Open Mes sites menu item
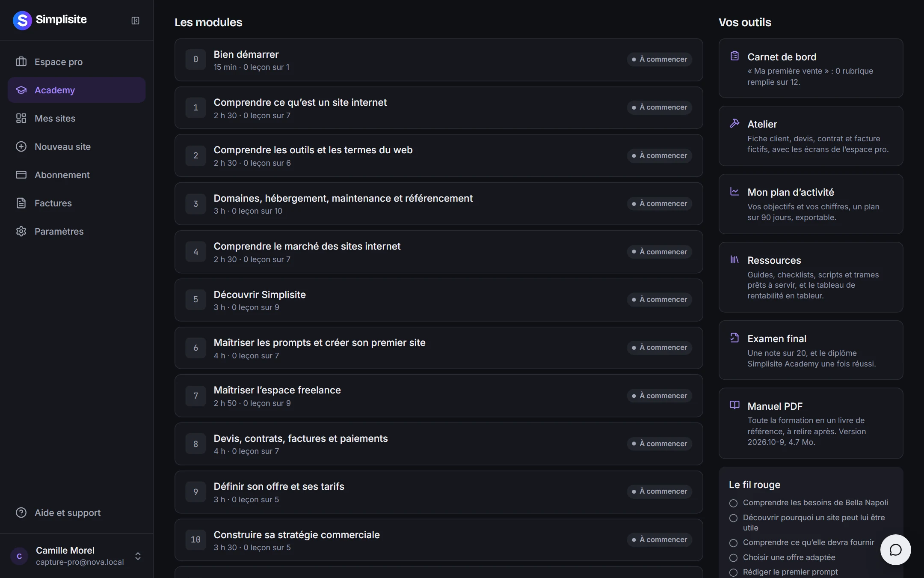 pos(77,118)
